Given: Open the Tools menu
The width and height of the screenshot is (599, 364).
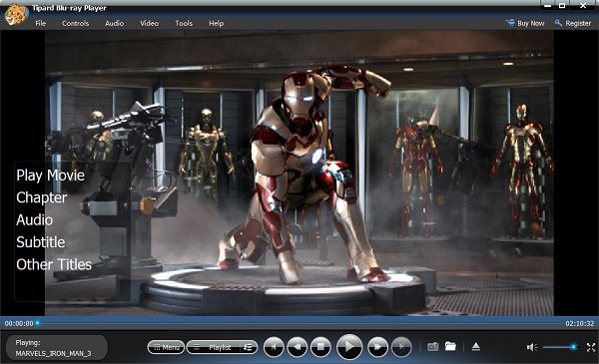Looking at the screenshot, I should 184,23.
